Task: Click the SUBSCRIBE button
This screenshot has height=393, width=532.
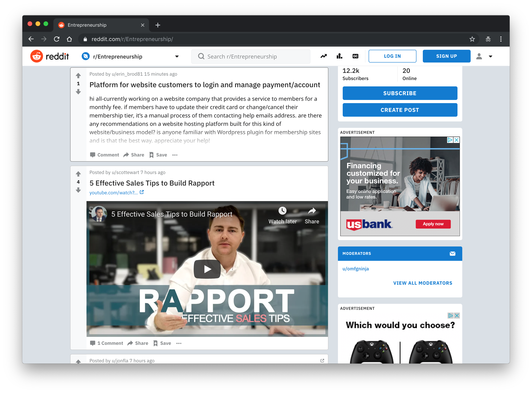Action: 400,93
